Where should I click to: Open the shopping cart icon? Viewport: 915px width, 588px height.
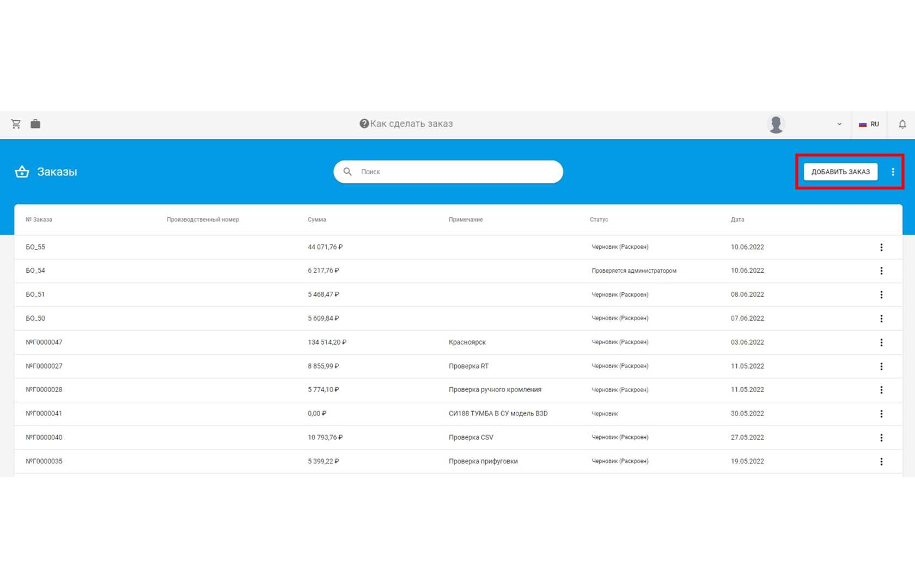click(x=16, y=124)
